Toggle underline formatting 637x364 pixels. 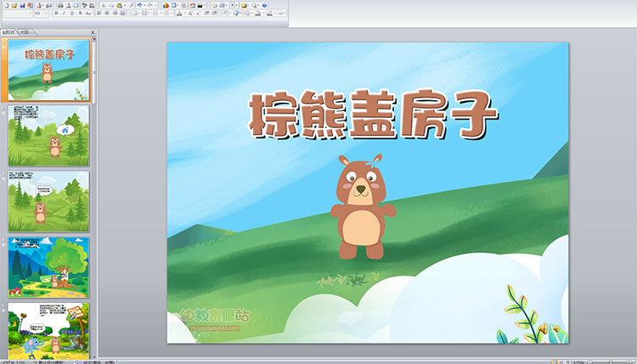72,14
